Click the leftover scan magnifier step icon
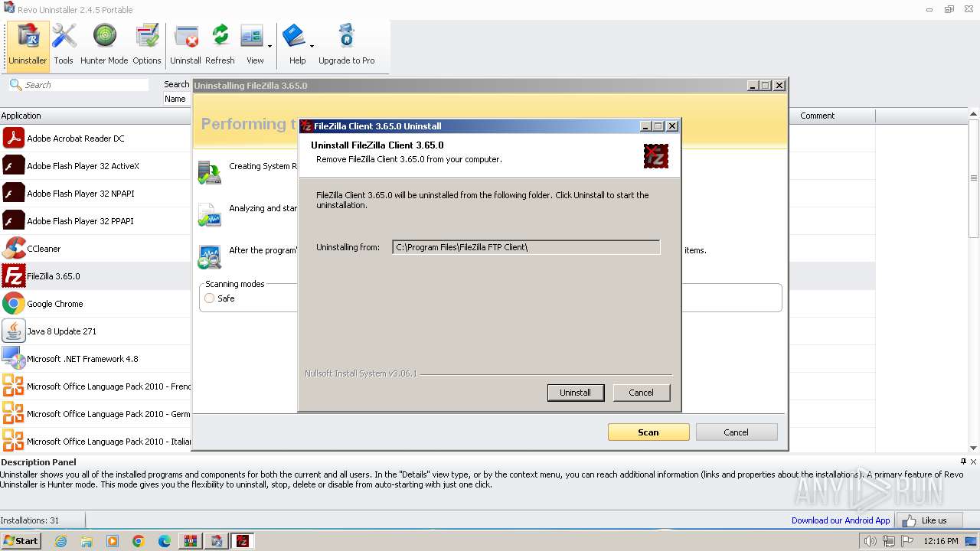Screen dimensions: 980x551 (209, 257)
